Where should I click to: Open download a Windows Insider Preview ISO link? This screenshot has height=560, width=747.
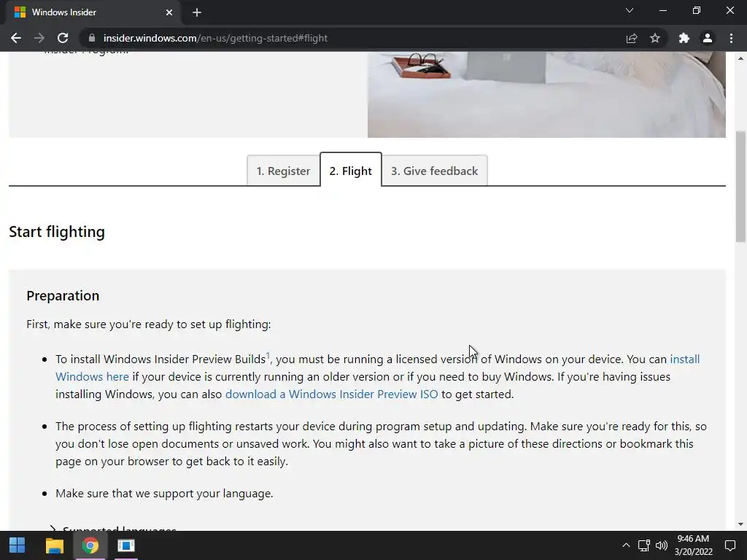[x=332, y=394]
